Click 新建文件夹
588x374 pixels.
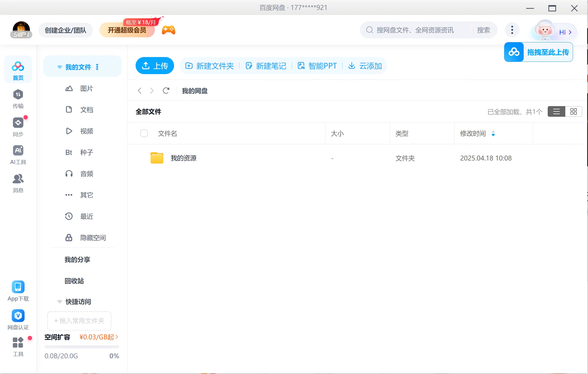pyautogui.click(x=210, y=66)
